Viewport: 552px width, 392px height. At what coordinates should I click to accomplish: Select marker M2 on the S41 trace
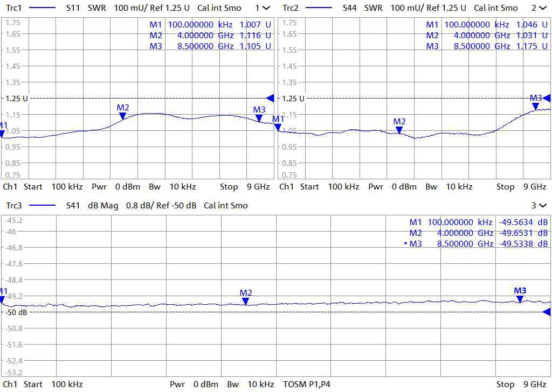click(246, 300)
